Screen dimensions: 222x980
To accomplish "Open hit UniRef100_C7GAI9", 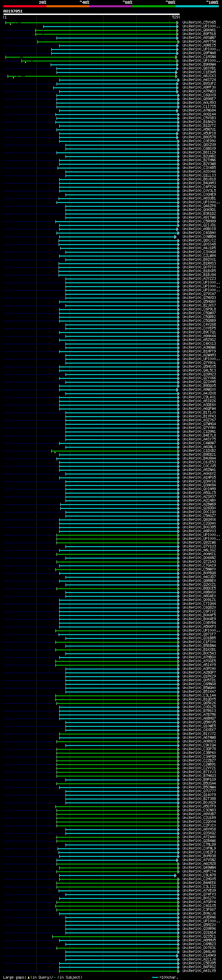I will click(199, 565).
